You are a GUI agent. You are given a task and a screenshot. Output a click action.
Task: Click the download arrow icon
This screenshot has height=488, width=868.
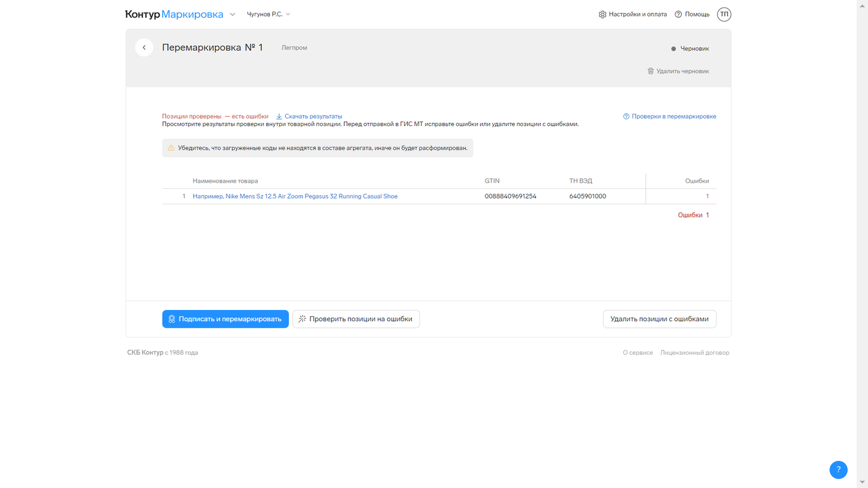(x=279, y=116)
